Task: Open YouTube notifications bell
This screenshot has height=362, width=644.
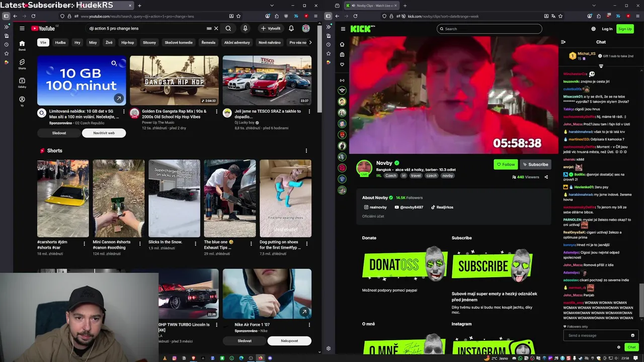Action: (291, 29)
